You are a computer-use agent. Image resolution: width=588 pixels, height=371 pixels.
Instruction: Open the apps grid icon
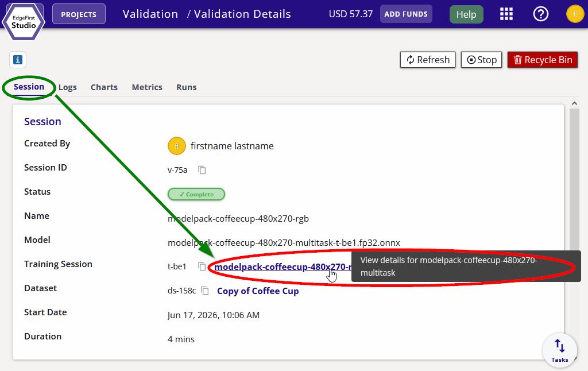pyautogui.click(x=506, y=14)
